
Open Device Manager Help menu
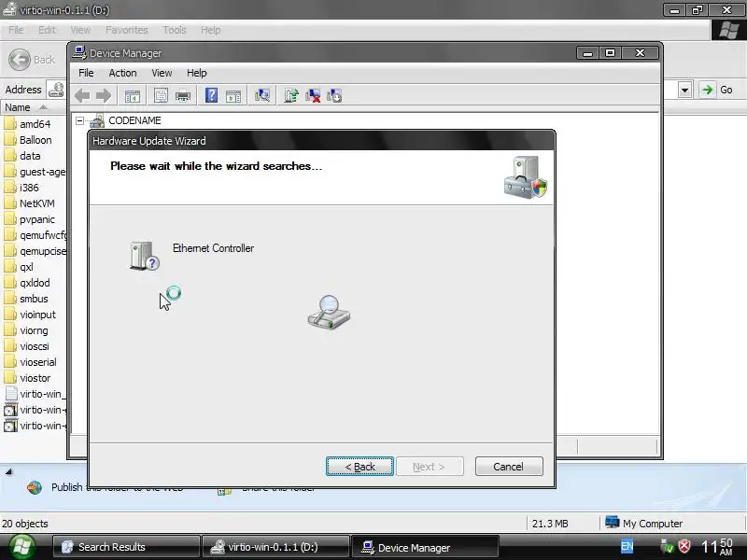[x=196, y=73]
